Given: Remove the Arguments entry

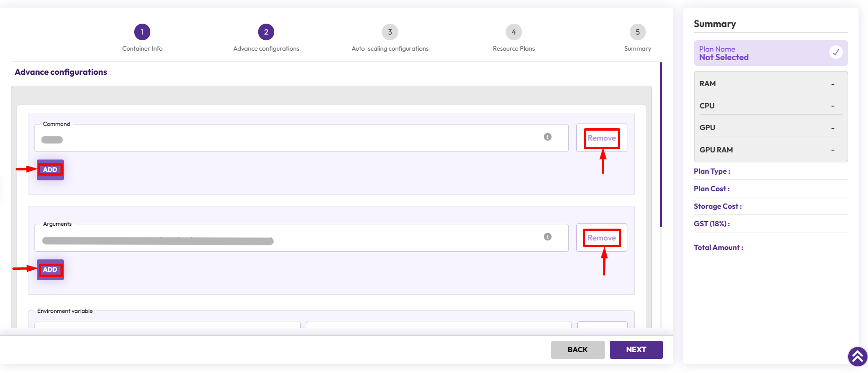Looking at the screenshot, I should (601, 238).
